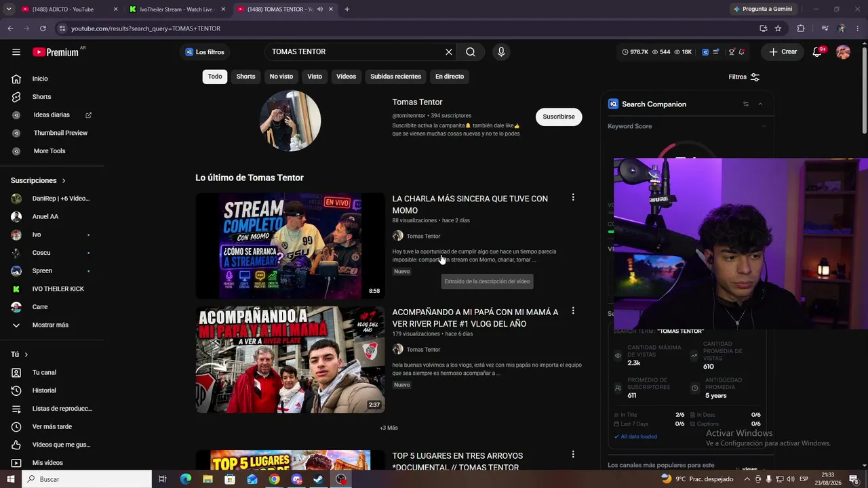868x488 pixels.
Task: Open Steam from the taskbar
Action: (x=319, y=479)
